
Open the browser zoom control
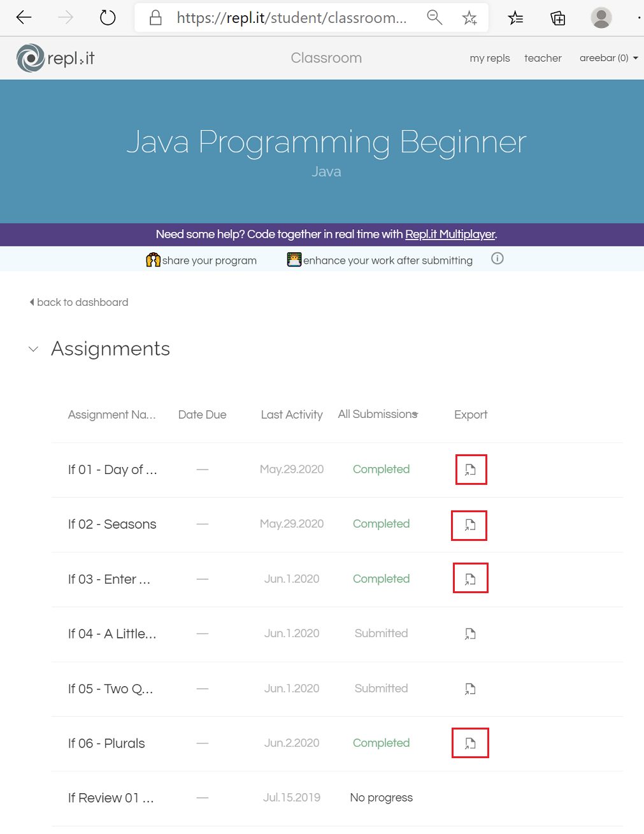pos(434,18)
